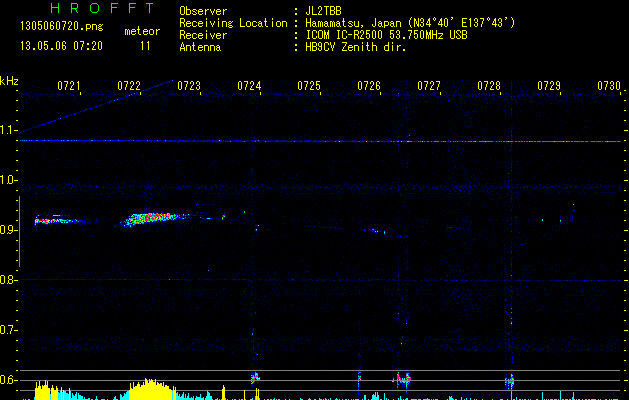
Task: Select the filename 1305060720.png
Action: (x=62, y=27)
